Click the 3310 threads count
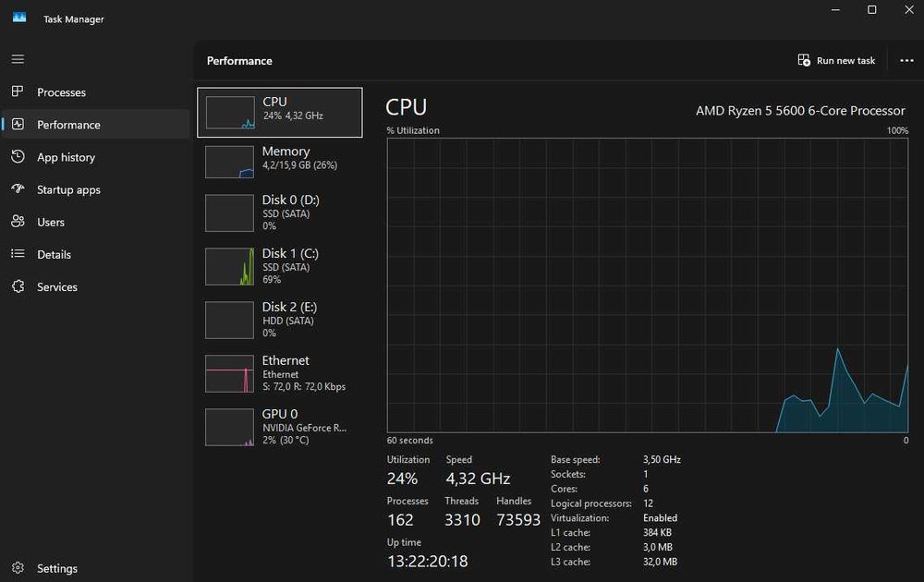This screenshot has height=582, width=924. [463, 519]
